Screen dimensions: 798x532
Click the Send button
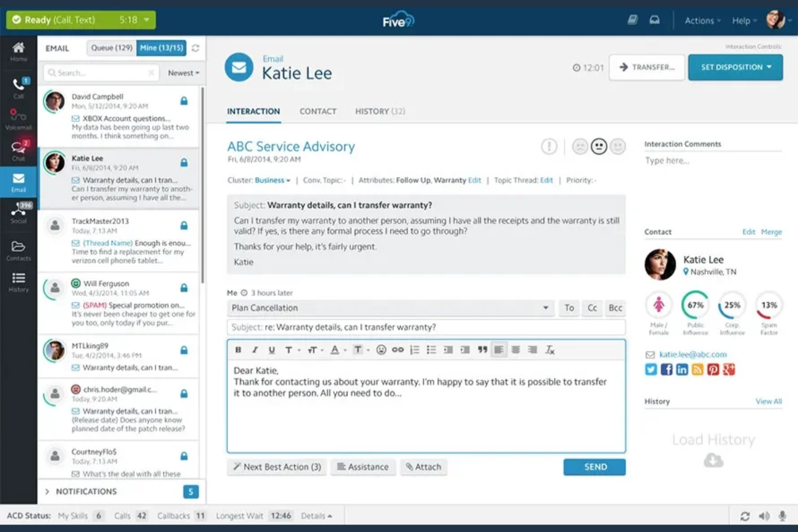(594, 467)
